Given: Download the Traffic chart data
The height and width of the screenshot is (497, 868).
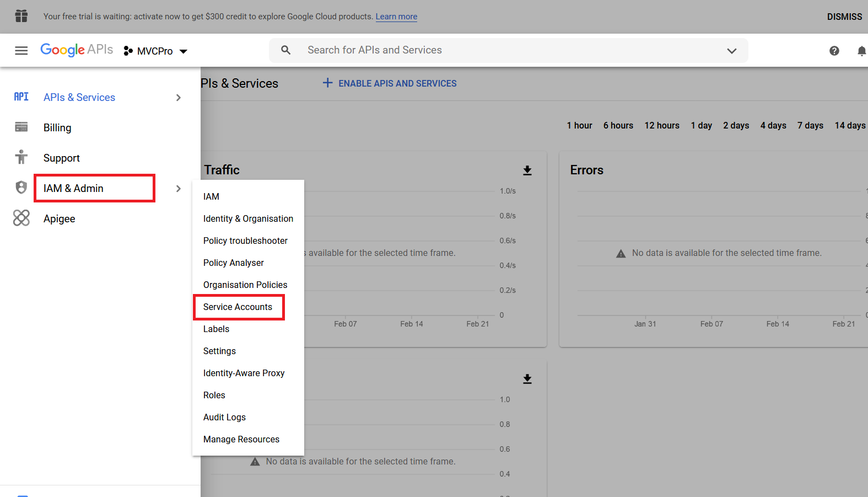Looking at the screenshot, I should (x=527, y=170).
